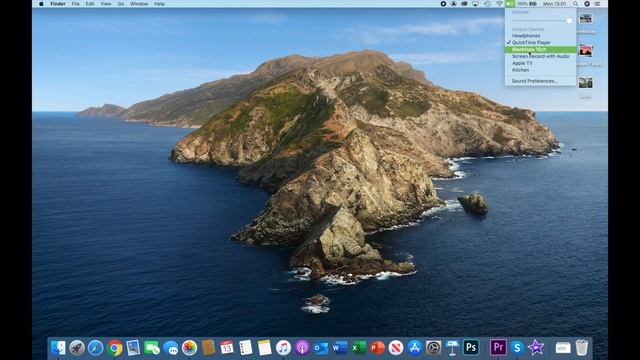Open Reminders app in the Dock
Image resolution: width=640 pixels, height=360 pixels.
[246, 348]
